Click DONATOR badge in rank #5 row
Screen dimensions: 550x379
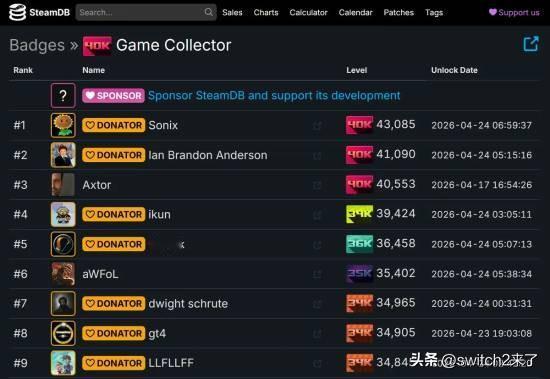point(113,244)
